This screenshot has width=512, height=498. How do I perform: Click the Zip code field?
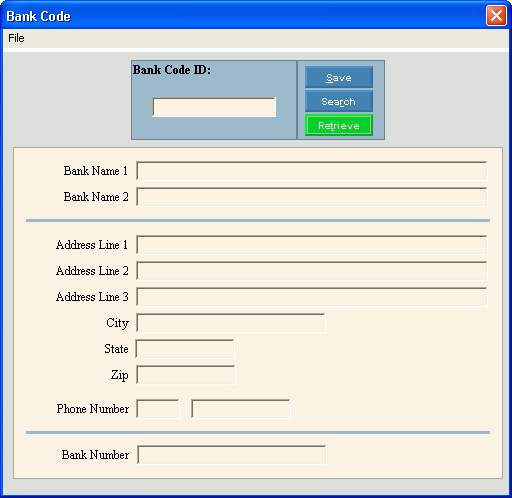coord(186,375)
